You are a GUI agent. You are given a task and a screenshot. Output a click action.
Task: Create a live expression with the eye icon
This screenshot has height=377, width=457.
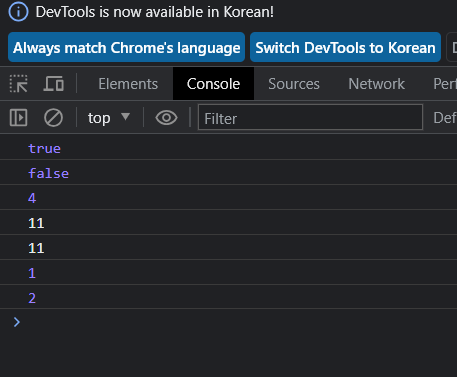pos(166,118)
